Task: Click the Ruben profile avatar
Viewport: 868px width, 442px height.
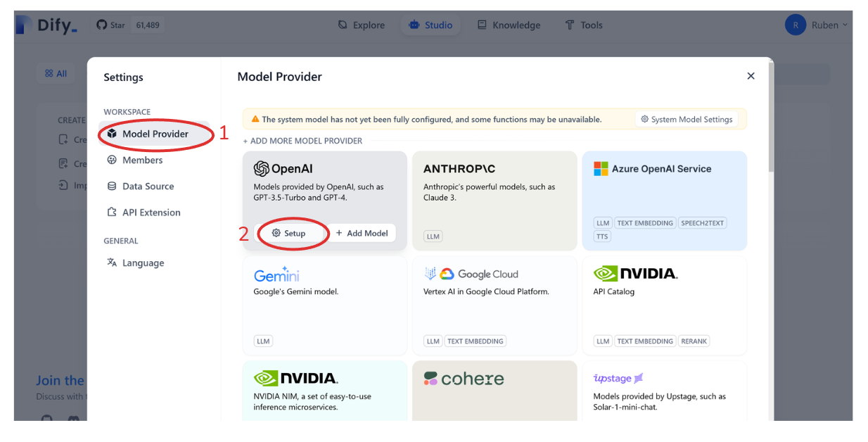Action: (796, 24)
